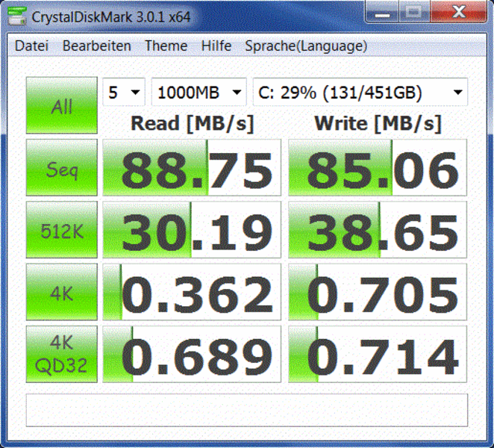Viewport: 494px width, 448px height.
Task: Click the Write [MB/s] column header
Action: point(378,123)
